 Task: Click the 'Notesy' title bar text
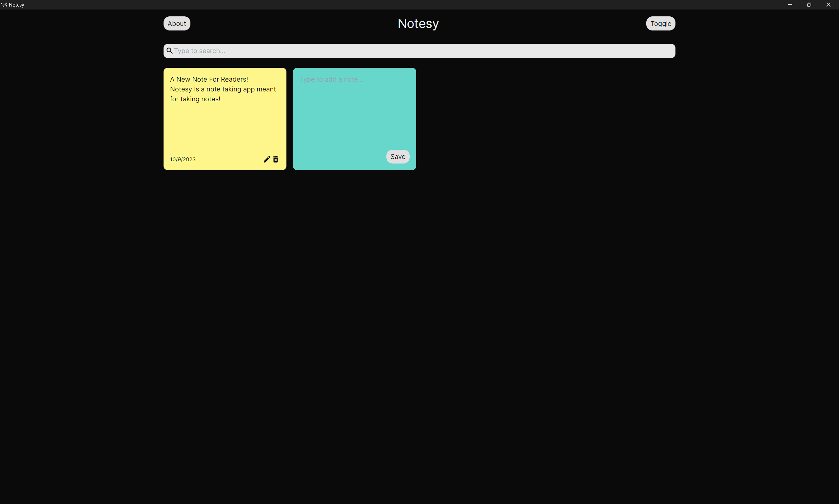coord(16,5)
